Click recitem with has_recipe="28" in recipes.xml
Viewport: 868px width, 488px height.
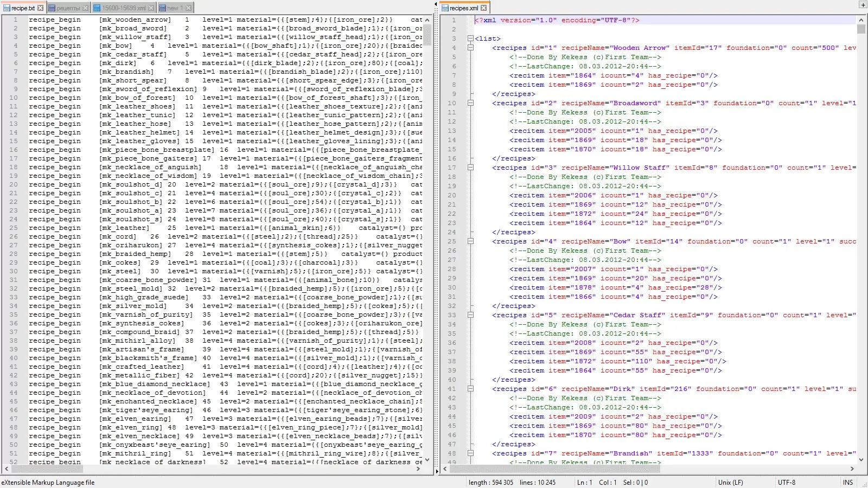(x=616, y=287)
